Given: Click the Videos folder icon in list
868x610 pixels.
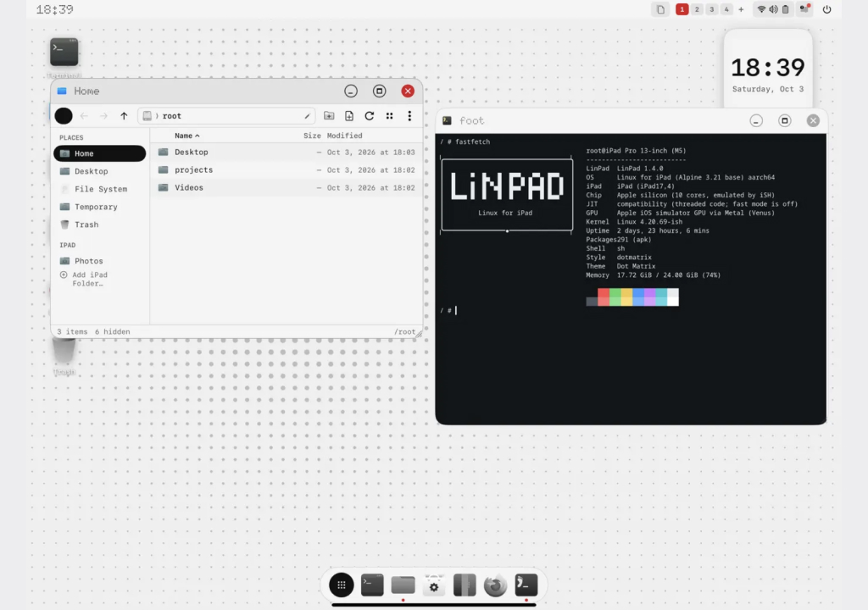Looking at the screenshot, I should click(x=164, y=187).
